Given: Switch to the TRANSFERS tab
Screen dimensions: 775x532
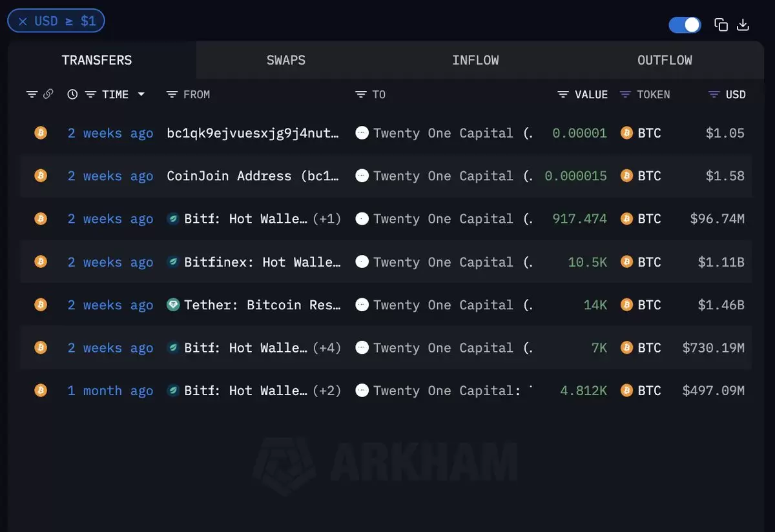Looking at the screenshot, I should (97, 60).
